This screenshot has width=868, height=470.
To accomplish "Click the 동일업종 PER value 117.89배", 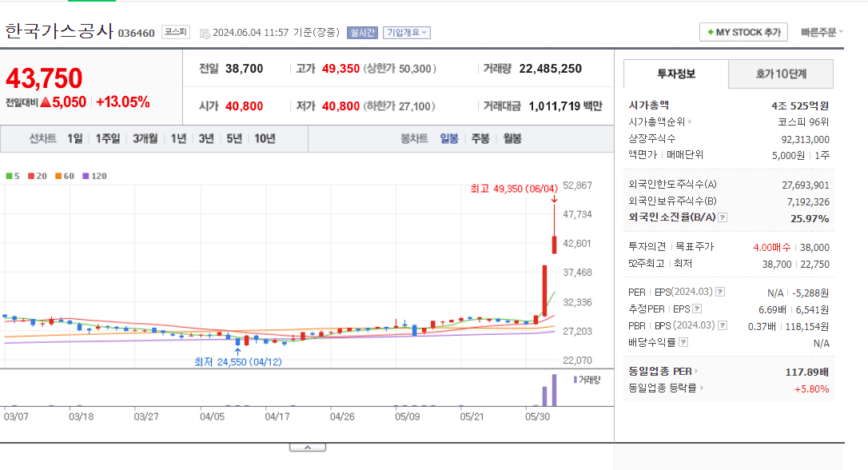I will click(807, 372).
